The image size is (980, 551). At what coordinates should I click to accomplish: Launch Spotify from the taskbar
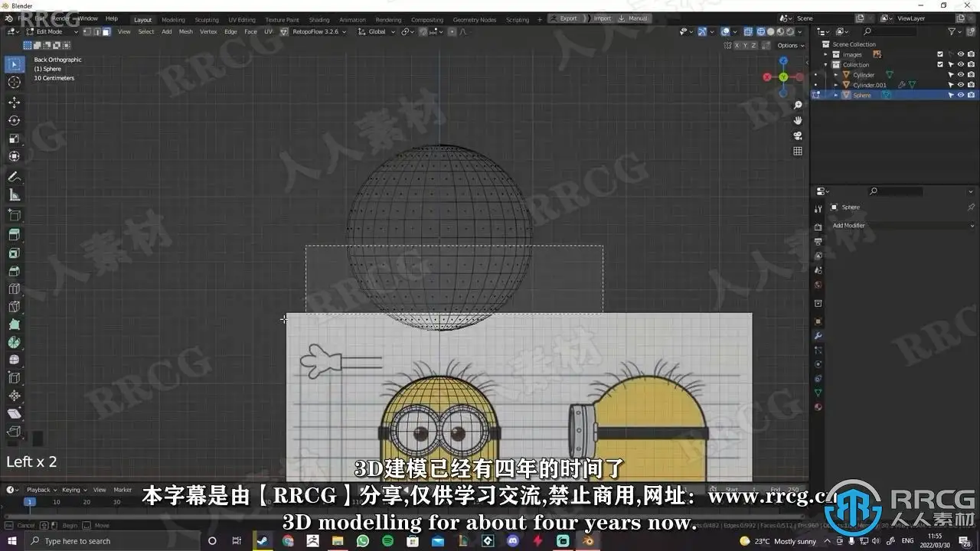click(387, 541)
